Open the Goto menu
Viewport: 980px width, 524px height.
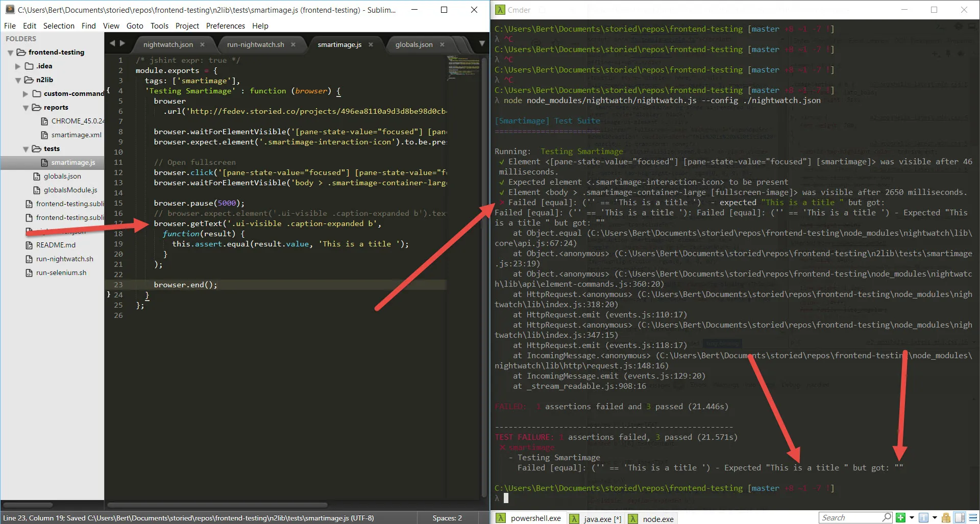135,26
